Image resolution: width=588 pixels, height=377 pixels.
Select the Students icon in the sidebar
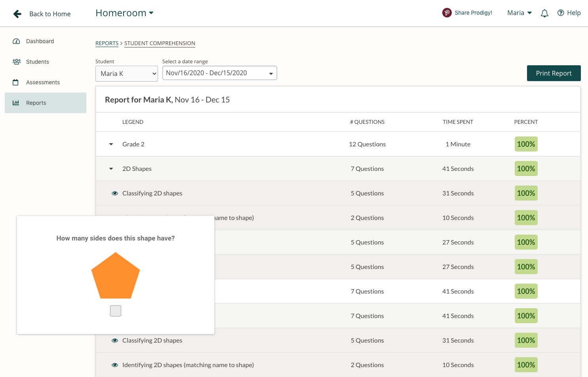[16, 62]
